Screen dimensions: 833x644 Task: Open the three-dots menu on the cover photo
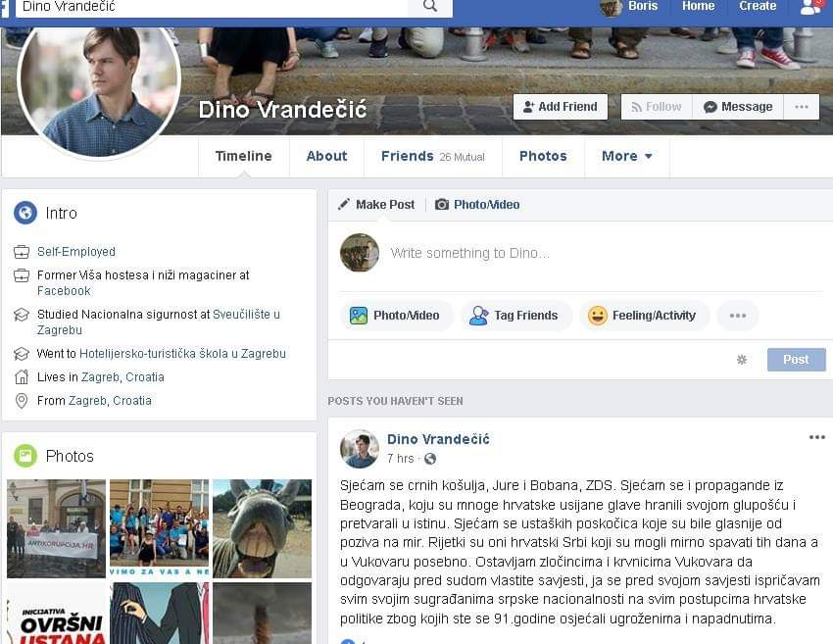(801, 107)
